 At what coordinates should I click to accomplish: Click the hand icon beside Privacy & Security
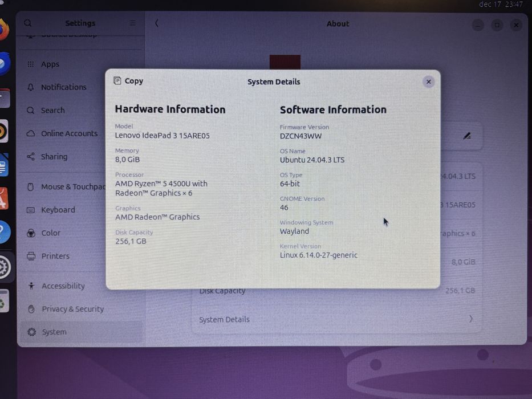pyautogui.click(x=31, y=309)
